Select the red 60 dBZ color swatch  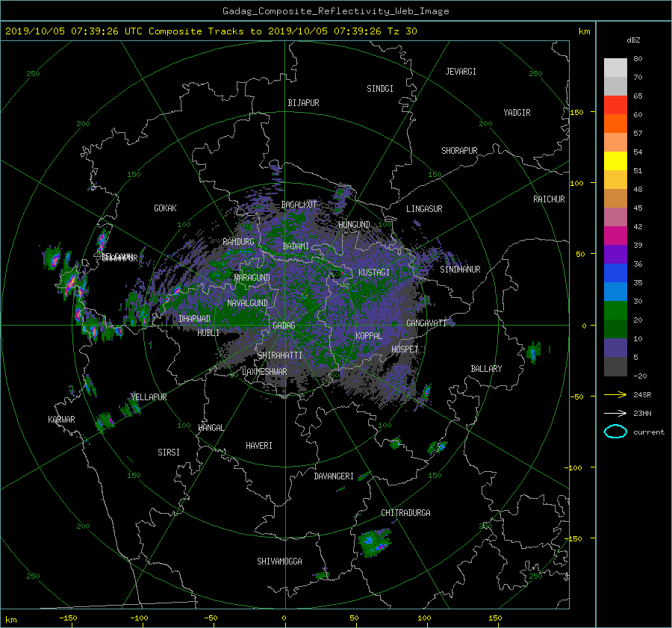615,105
